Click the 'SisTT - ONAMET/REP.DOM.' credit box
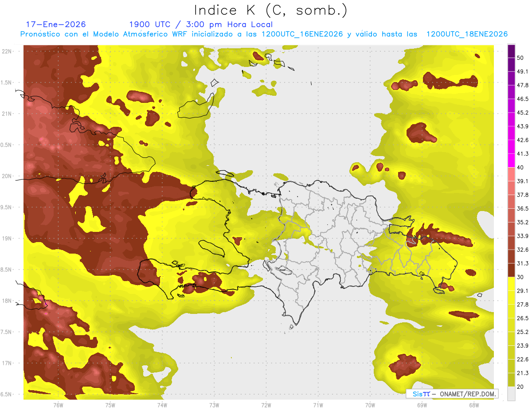Screen dimensions: 532x411 pyautogui.click(x=451, y=394)
